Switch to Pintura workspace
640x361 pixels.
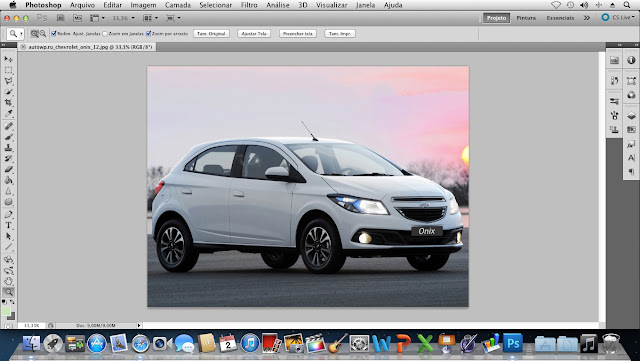[526, 18]
